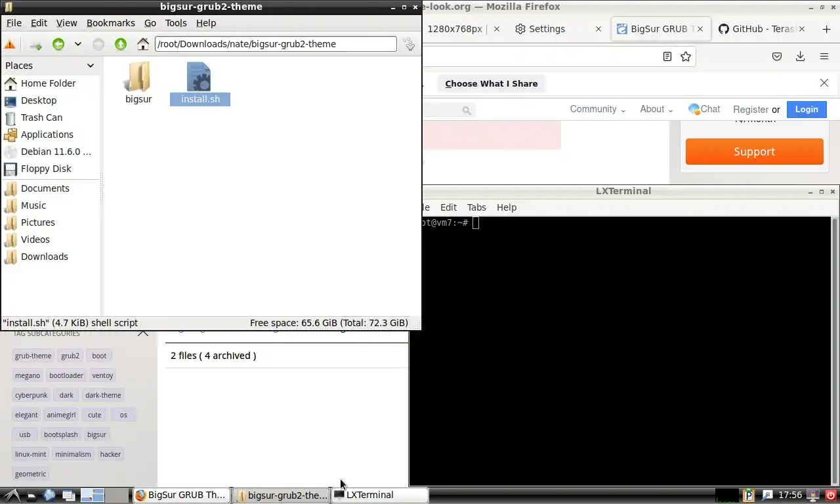This screenshot has width=840, height=504.
Task: Click the greyed-out forward navigation arrow
Action: [98, 44]
